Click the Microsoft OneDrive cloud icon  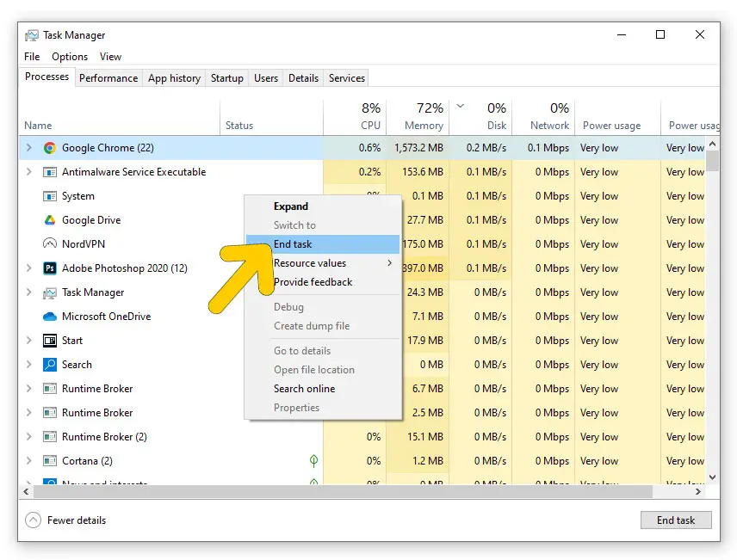pyautogui.click(x=50, y=317)
